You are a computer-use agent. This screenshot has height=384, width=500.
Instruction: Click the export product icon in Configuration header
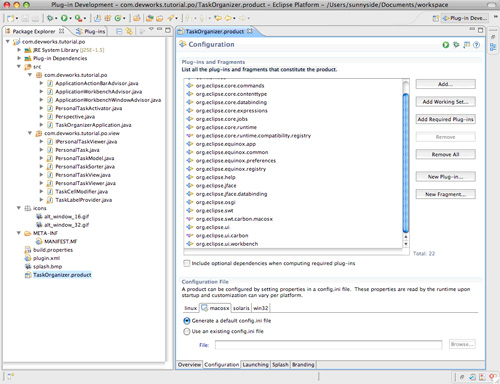tap(466, 45)
